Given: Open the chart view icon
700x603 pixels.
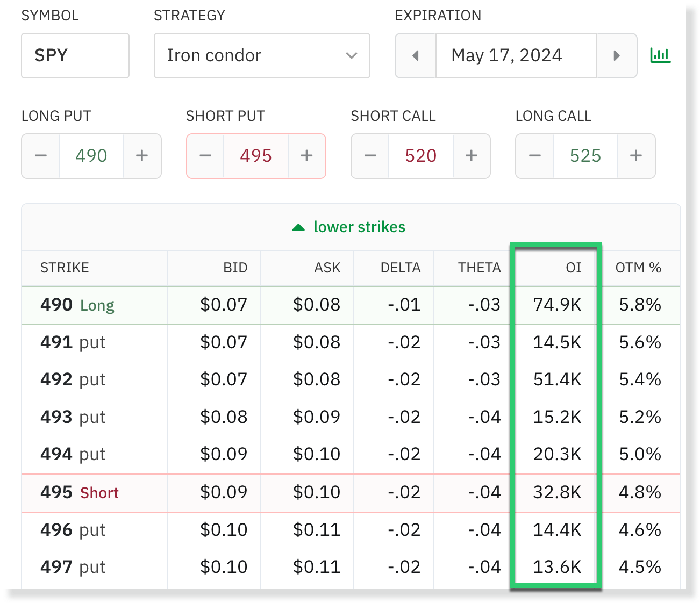Looking at the screenshot, I should (x=661, y=55).
